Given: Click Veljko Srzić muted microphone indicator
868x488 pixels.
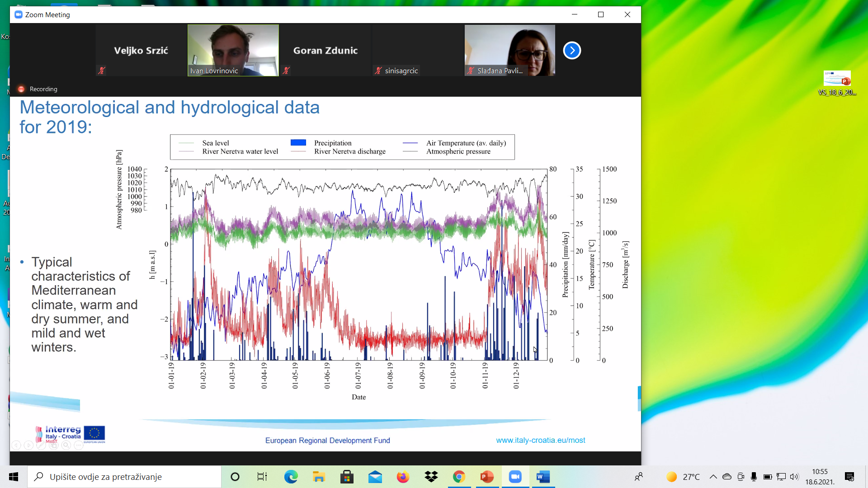Looking at the screenshot, I should tap(102, 70).
